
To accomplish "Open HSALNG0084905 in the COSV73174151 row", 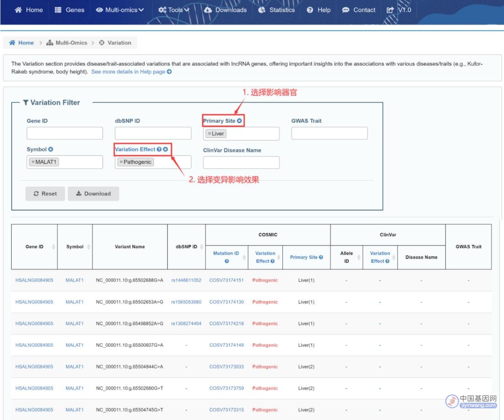I will click(x=34, y=280).
